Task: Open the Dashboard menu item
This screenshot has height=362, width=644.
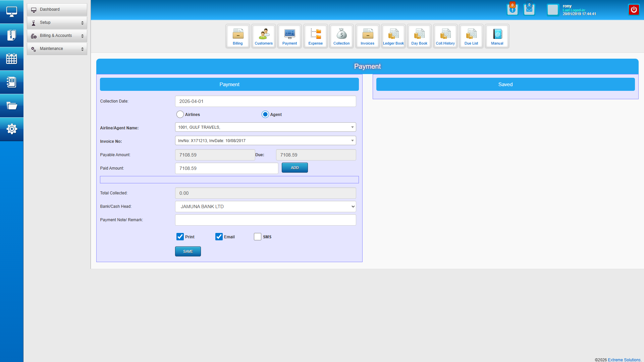Action: 57,9
